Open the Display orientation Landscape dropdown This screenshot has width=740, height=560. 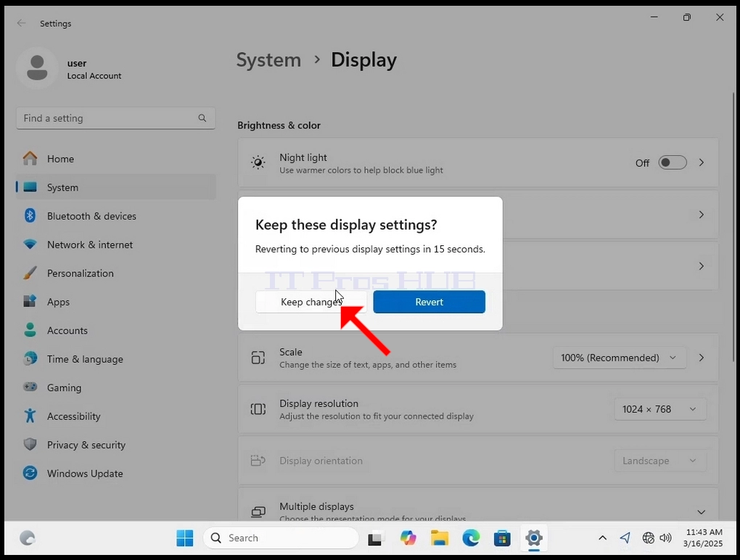coord(659,461)
